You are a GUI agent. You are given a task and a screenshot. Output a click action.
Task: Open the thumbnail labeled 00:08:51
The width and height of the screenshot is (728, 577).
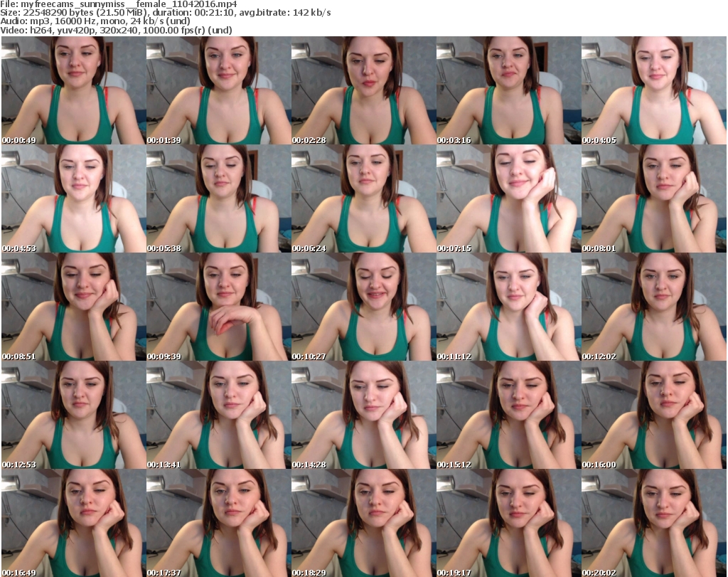click(73, 307)
